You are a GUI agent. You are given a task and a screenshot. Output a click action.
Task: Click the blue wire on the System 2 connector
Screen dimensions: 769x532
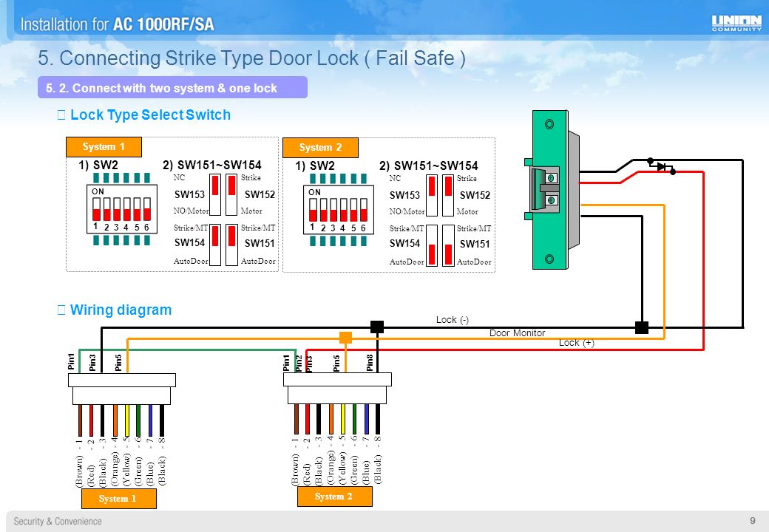coord(366,419)
